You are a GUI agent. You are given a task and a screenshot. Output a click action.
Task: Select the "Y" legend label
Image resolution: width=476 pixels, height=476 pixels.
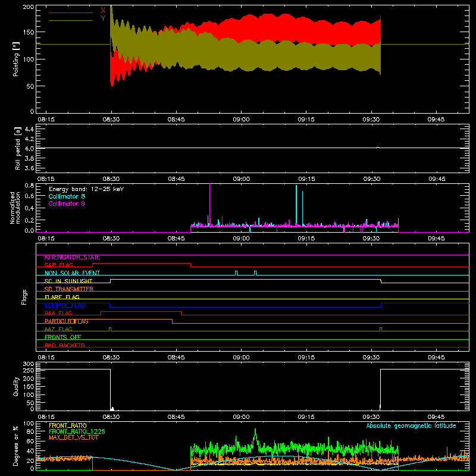point(103,18)
